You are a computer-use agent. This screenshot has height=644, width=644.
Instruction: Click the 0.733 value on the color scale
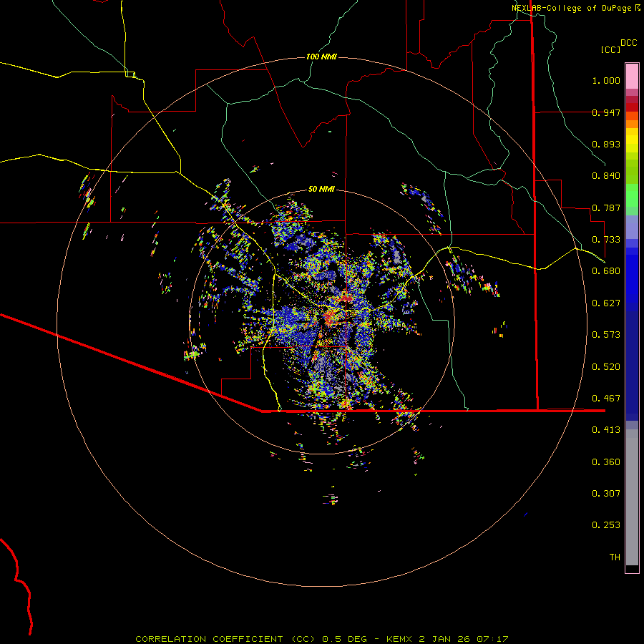point(606,240)
